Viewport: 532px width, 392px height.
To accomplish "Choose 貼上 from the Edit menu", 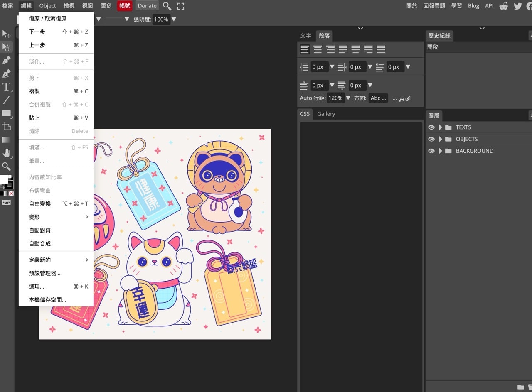I will point(56,118).
